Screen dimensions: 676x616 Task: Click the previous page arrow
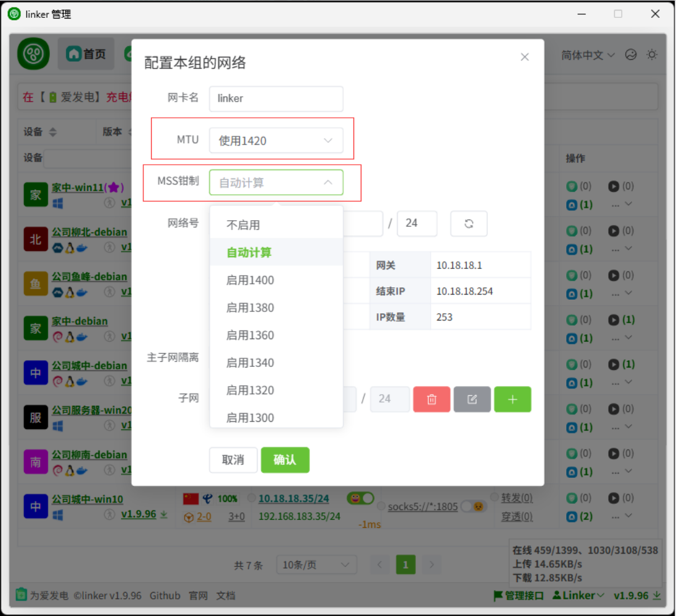click(x=379, y=565)
